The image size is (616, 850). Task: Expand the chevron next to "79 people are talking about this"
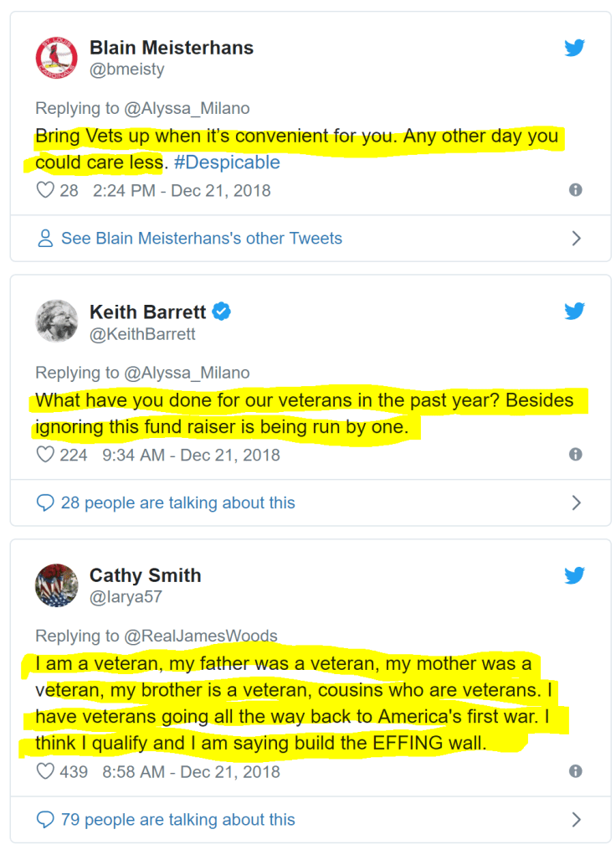[576, 819]
